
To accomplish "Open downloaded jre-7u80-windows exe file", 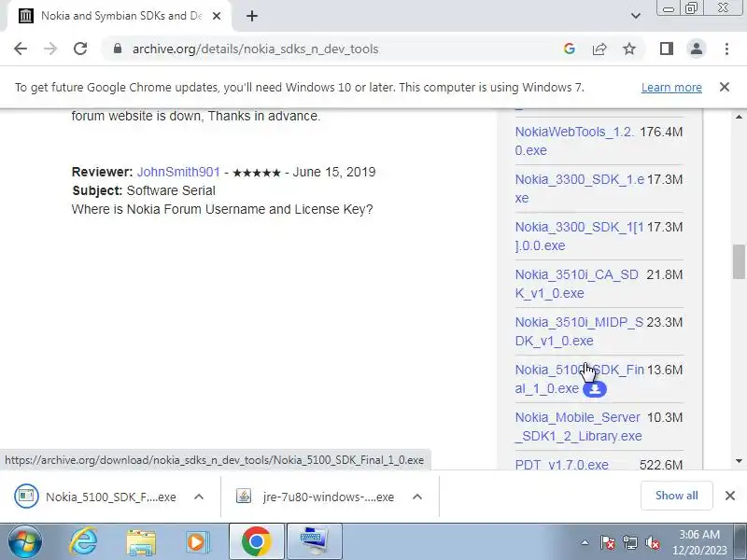I will [316, 497].
